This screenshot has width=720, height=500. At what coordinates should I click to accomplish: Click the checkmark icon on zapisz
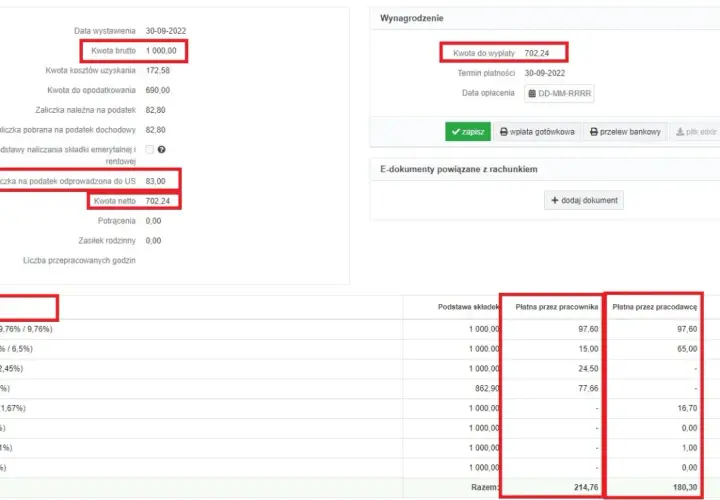456,132
